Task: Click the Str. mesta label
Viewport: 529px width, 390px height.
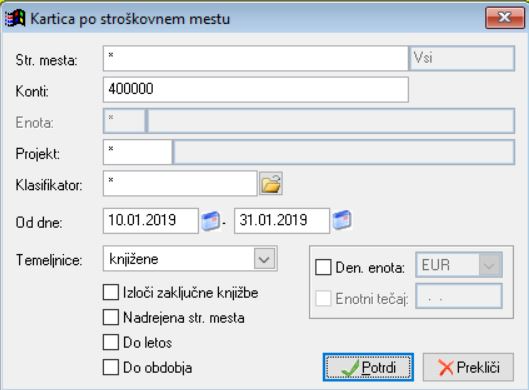Action: 47,60
